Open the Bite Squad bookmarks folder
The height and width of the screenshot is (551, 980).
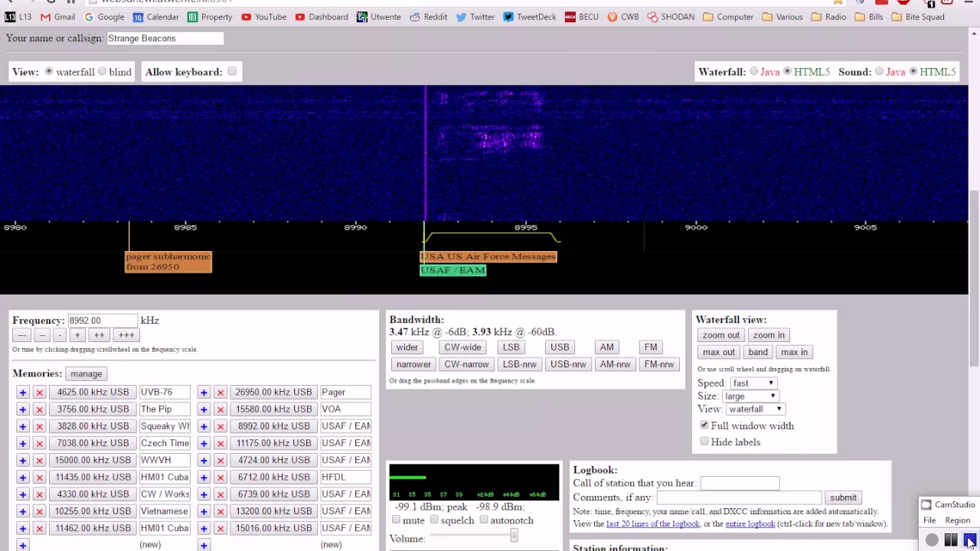(x=917, y=17)
